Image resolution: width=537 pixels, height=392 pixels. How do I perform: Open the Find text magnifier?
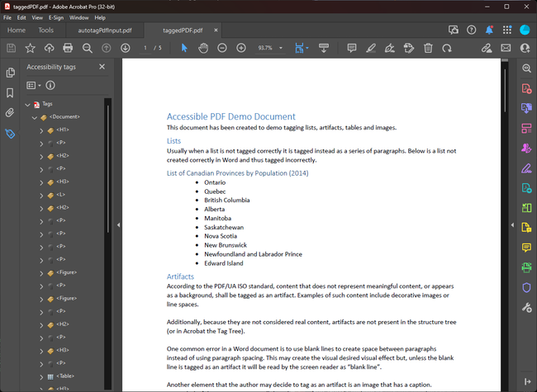click(88, 48)
